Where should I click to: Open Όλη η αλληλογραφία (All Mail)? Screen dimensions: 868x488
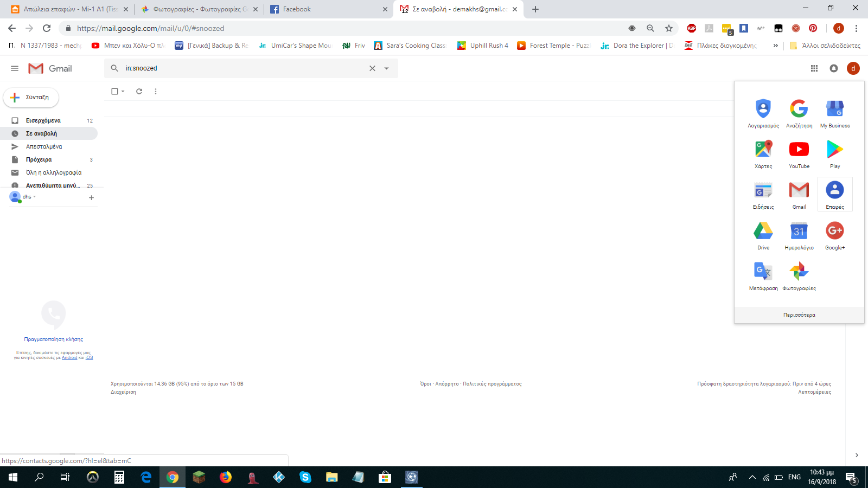54,172
